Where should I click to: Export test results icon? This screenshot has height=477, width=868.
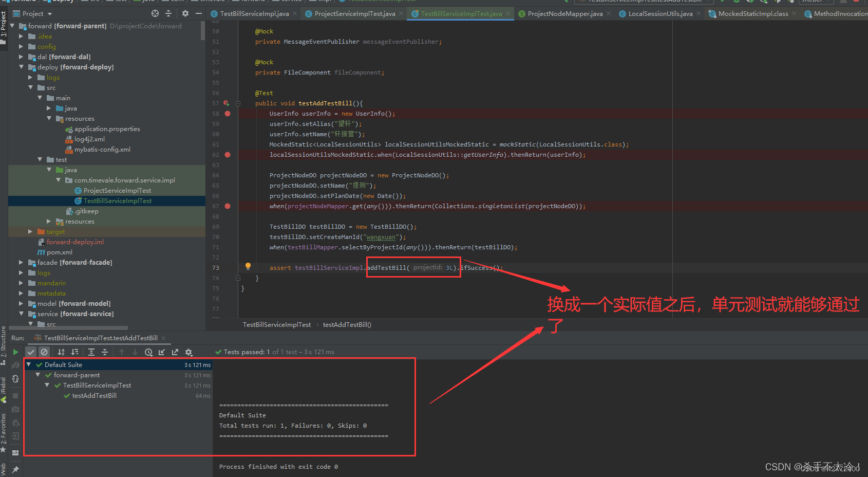click(x=175, y=352)
